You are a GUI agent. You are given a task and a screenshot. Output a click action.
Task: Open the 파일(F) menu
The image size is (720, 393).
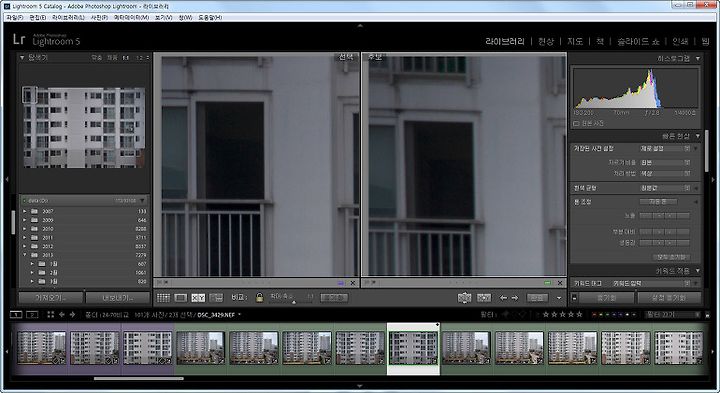[x=15, y=17]
